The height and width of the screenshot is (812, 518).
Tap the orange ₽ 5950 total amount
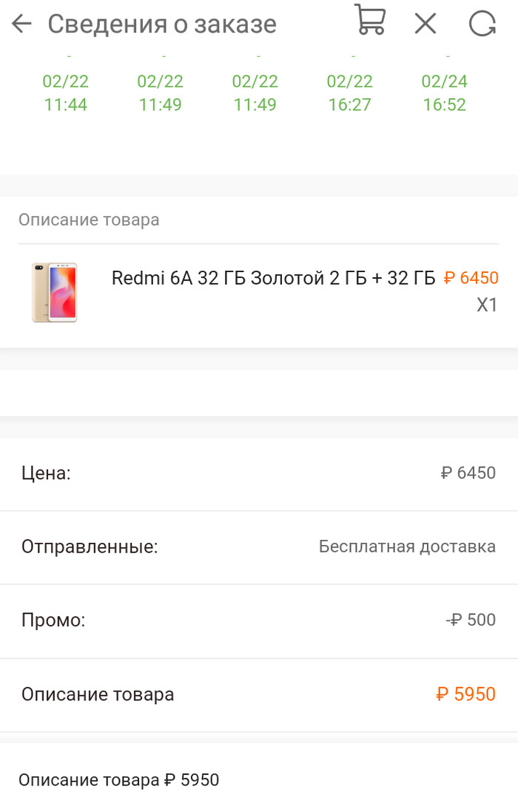(466, 694)
